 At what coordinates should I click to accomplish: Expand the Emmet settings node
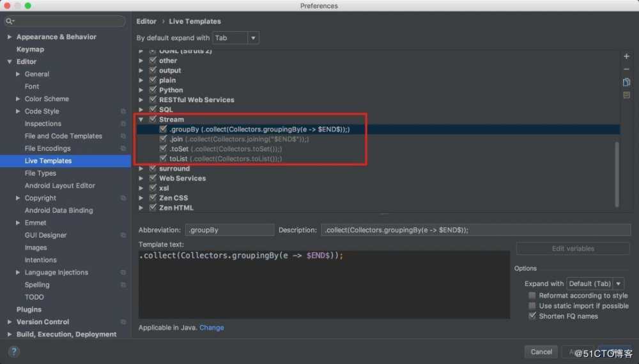click(18, 223)
